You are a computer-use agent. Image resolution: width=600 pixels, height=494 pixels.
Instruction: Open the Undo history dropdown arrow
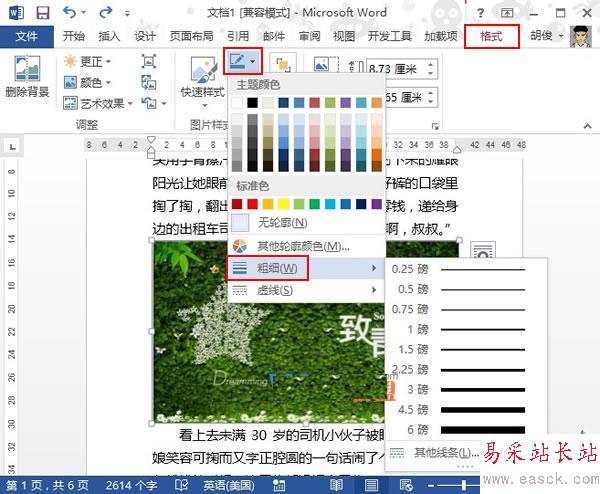pyautogui.click(x=83, y=13)
